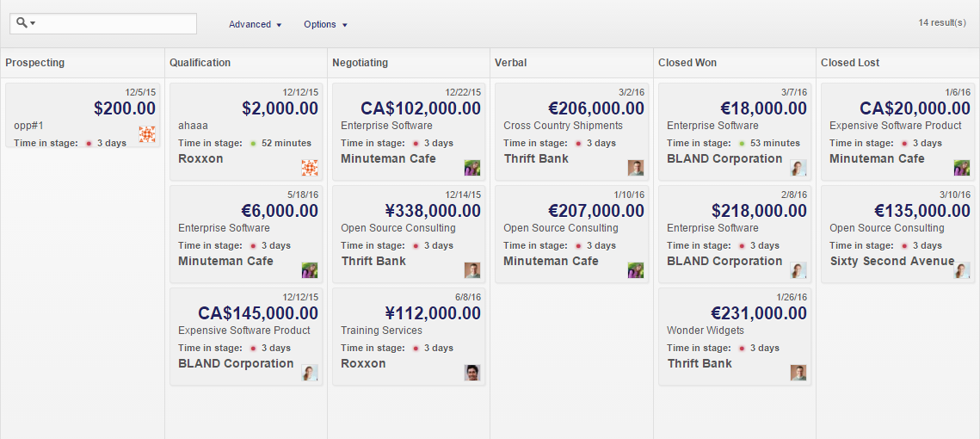Click the green status dot next to 52 minutes
The height and width of the screenshot is (439, 980).
pos(253,143)
